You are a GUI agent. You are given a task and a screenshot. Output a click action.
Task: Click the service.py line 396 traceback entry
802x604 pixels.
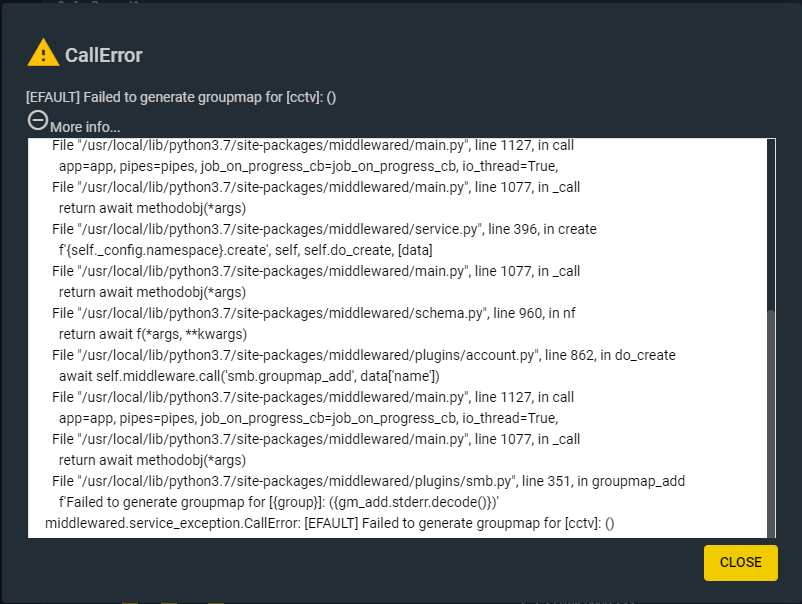coord(324,229)
